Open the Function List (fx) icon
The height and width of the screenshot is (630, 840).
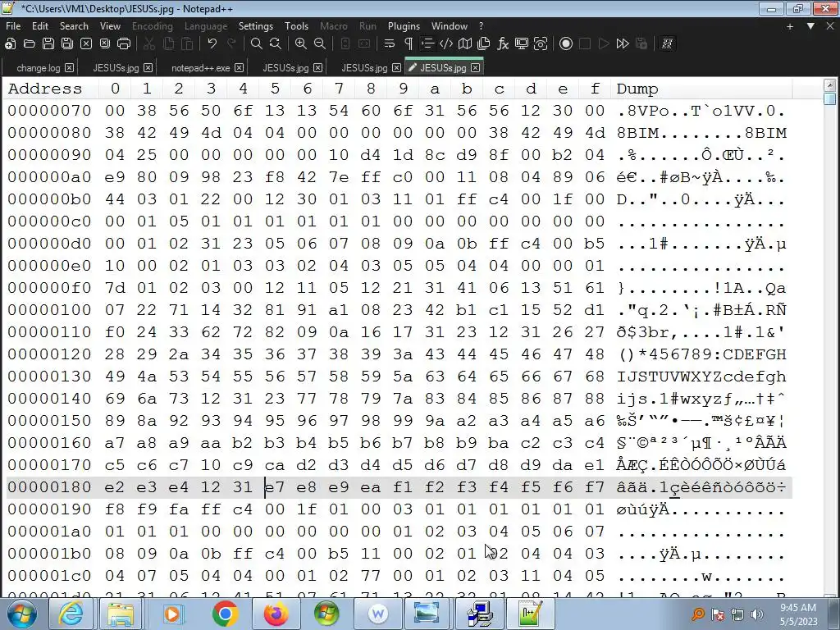click(503, 44)
